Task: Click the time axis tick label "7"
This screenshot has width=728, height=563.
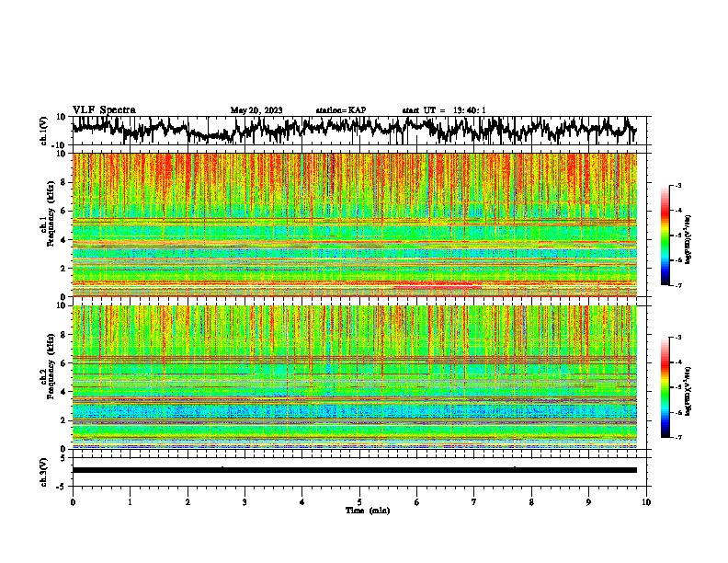Action: 474,502
